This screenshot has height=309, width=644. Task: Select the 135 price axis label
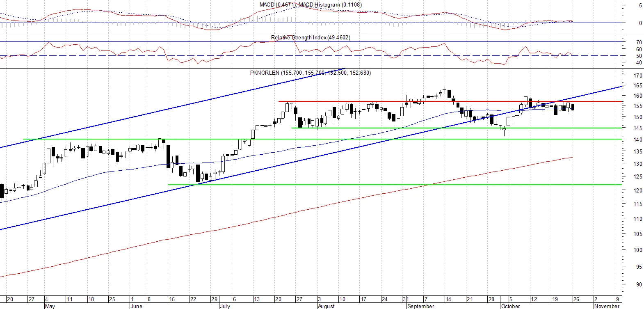[638, 152]
